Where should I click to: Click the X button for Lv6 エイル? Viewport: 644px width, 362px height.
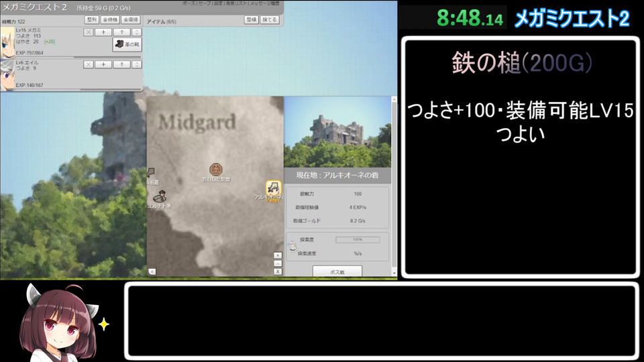(x=89, y=64)
